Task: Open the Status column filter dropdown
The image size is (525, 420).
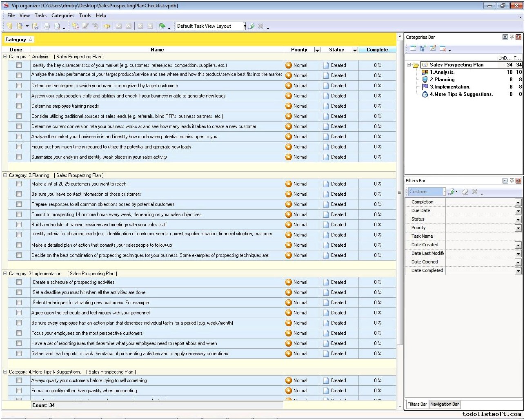Action: 355,50
